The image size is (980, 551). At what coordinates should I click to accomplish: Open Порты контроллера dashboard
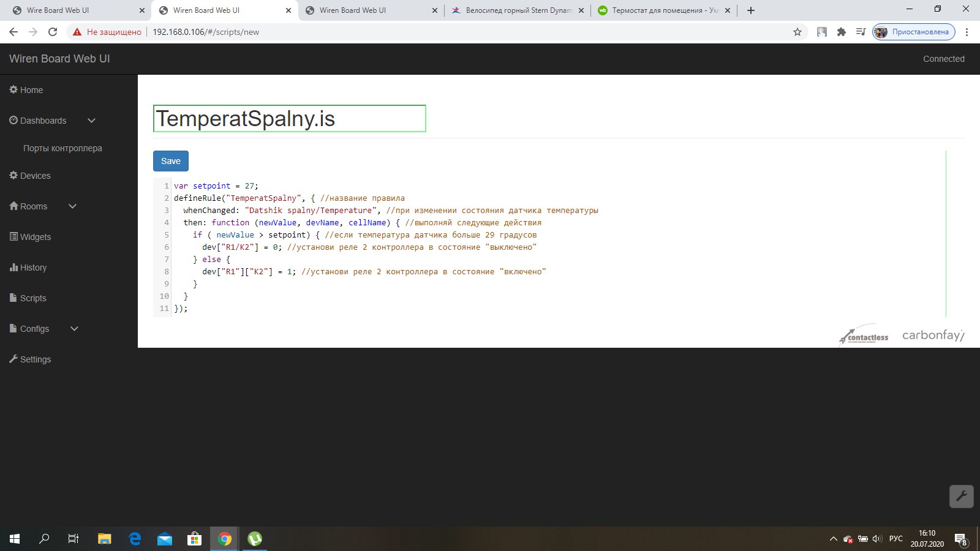[x=62, y=148]
